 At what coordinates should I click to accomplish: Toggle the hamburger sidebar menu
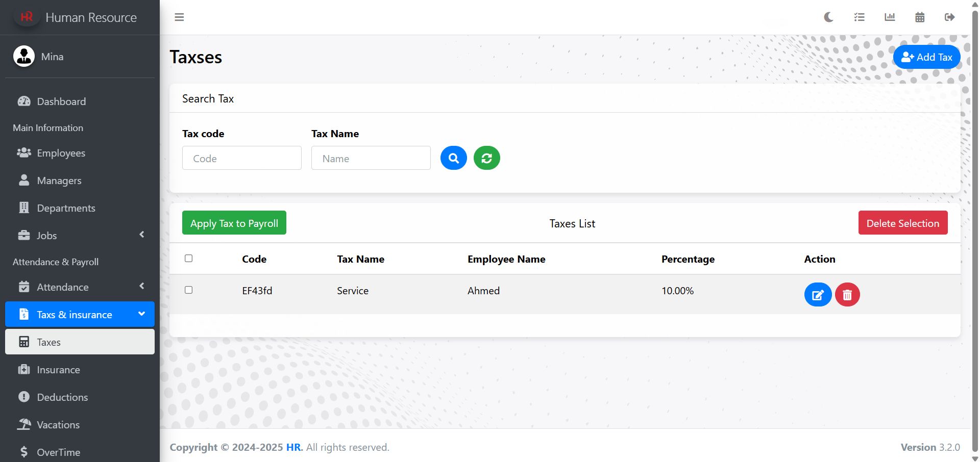tap(179, 17)
